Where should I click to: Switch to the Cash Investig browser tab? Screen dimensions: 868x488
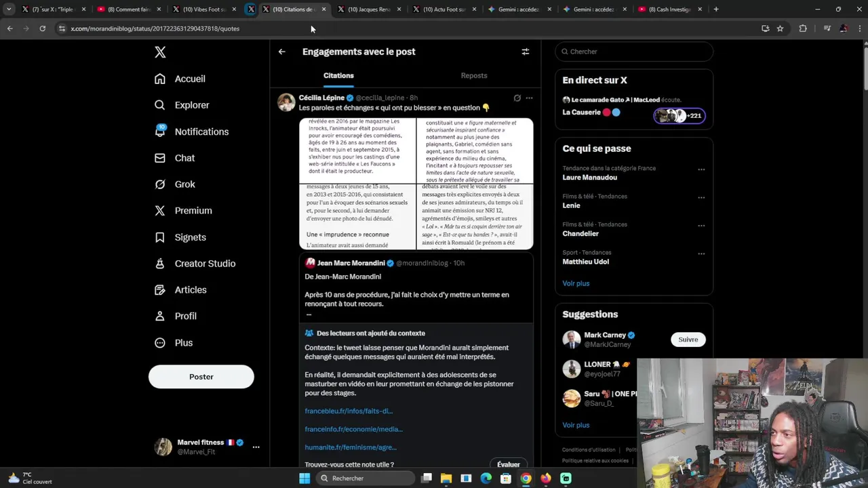point(670,9)
